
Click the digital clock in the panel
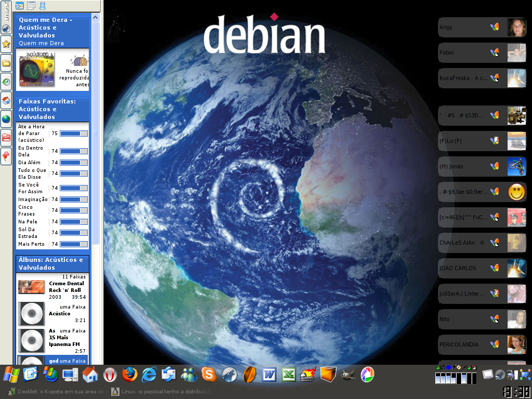pos(517,392)
